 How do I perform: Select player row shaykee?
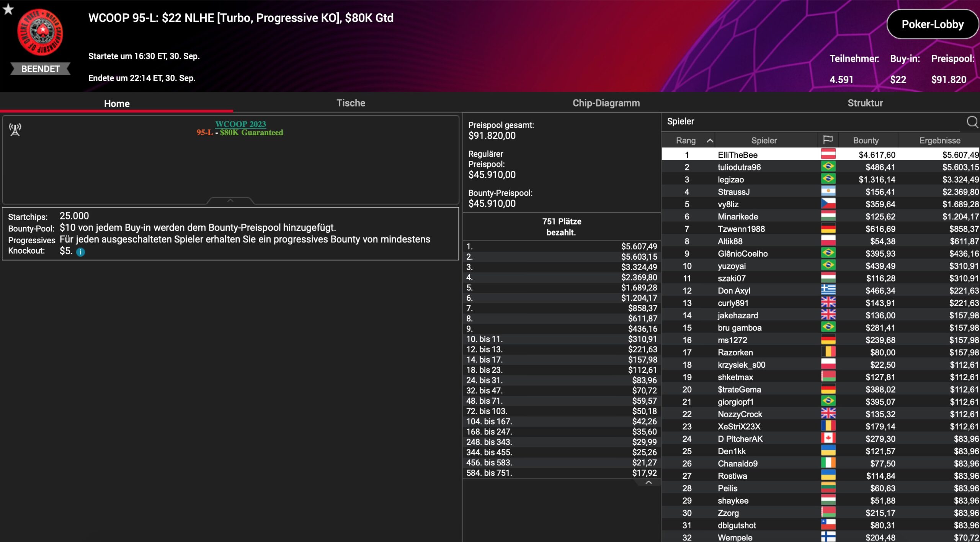820,500
